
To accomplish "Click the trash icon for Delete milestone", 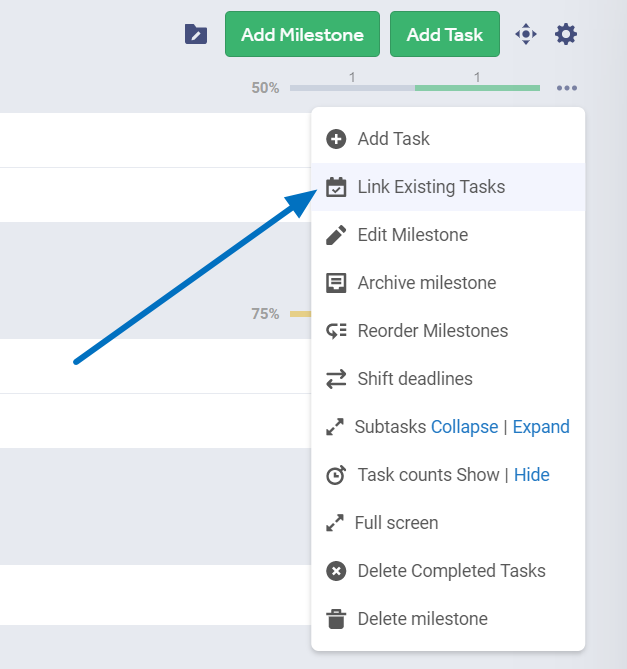I will (x=337, y=619).
